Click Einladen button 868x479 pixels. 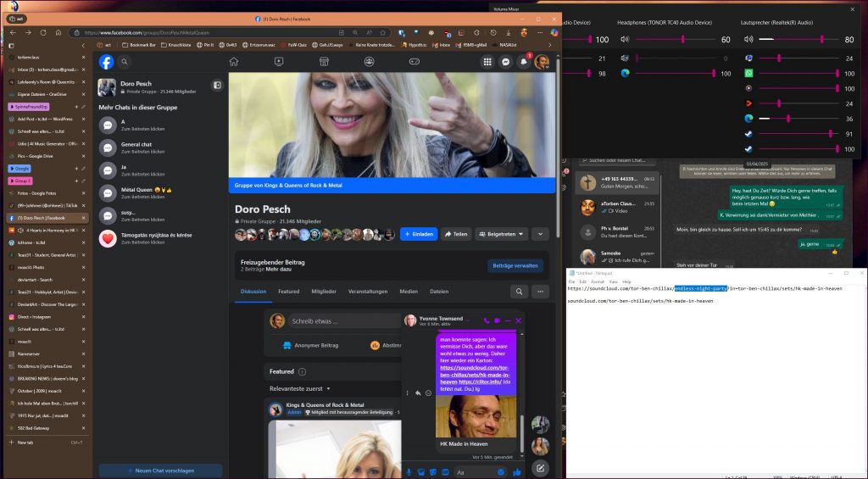(x=419, y=234)
